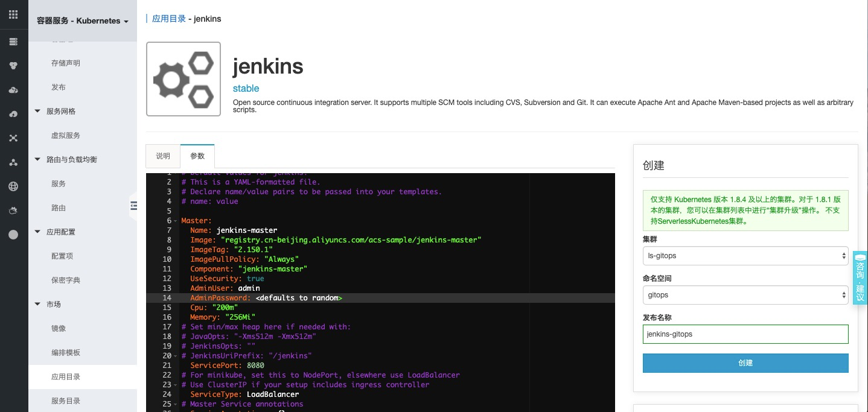Open 编排模板 in the side menu
Viewport: 868px width, 412px height.
point(66,352)
